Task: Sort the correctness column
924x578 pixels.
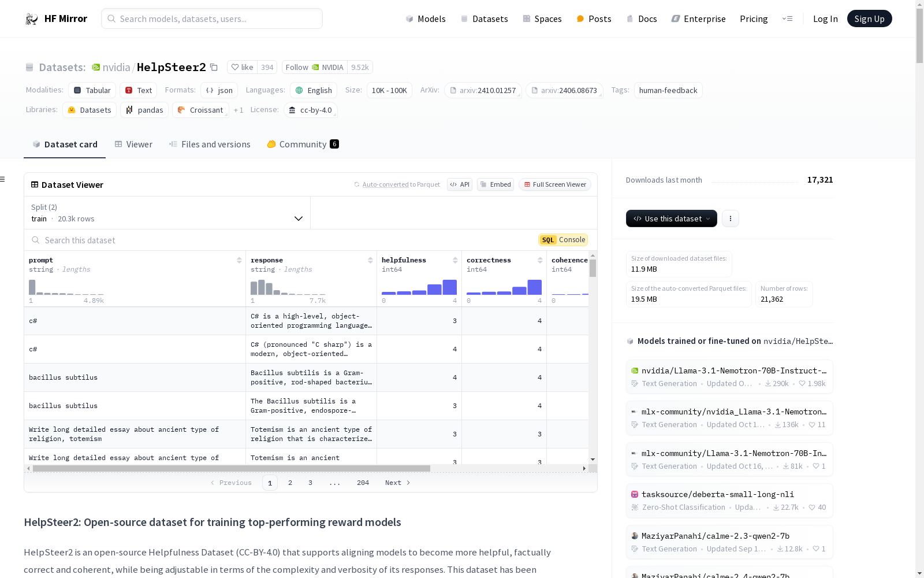Action: (540, 260)
